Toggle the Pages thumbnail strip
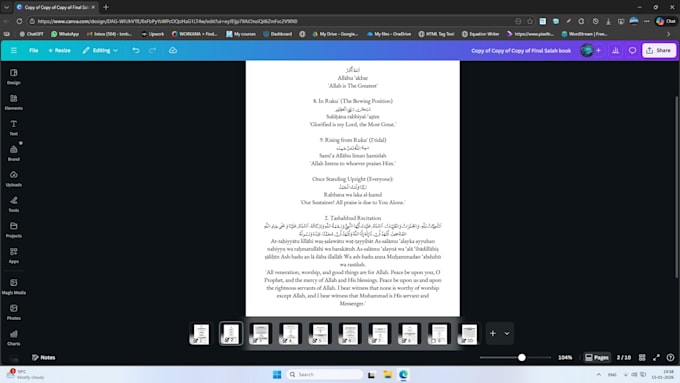Image resolution: width=680 pixels, height=383 pixels. coord(597,357)
